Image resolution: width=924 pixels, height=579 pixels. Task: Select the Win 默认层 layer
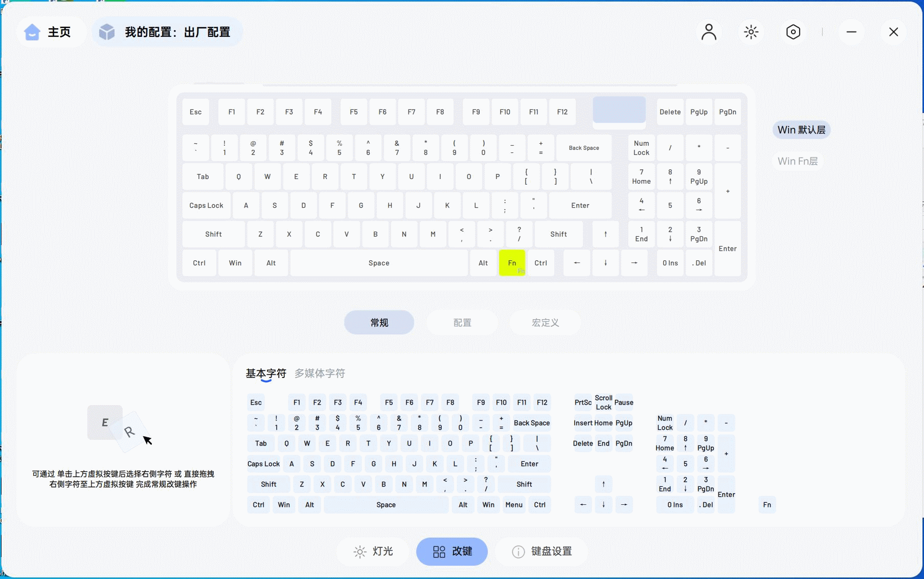click(x=801, y=130)
